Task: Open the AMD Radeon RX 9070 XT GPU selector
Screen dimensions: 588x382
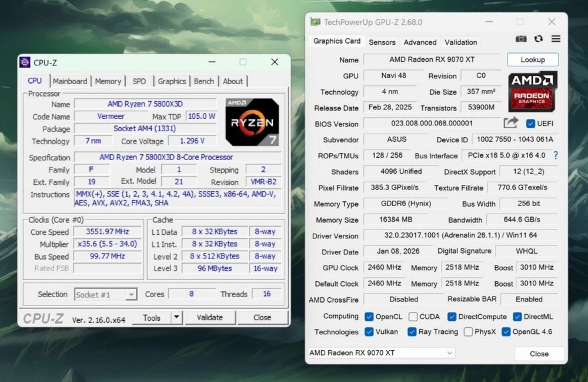Action: [382, 353]
